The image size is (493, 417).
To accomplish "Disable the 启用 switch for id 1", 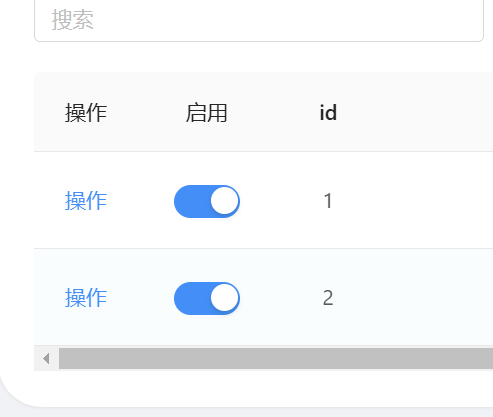I will [207, 201].
